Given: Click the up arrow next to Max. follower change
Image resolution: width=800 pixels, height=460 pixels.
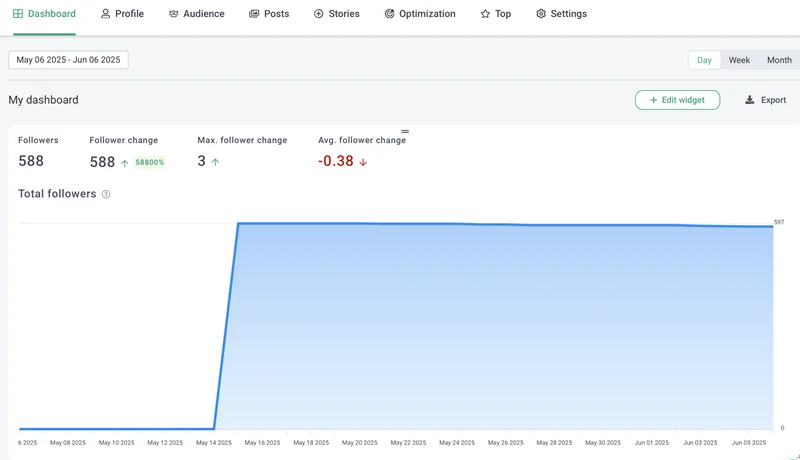Looking at the screenshot, I should tap(215, 162).
